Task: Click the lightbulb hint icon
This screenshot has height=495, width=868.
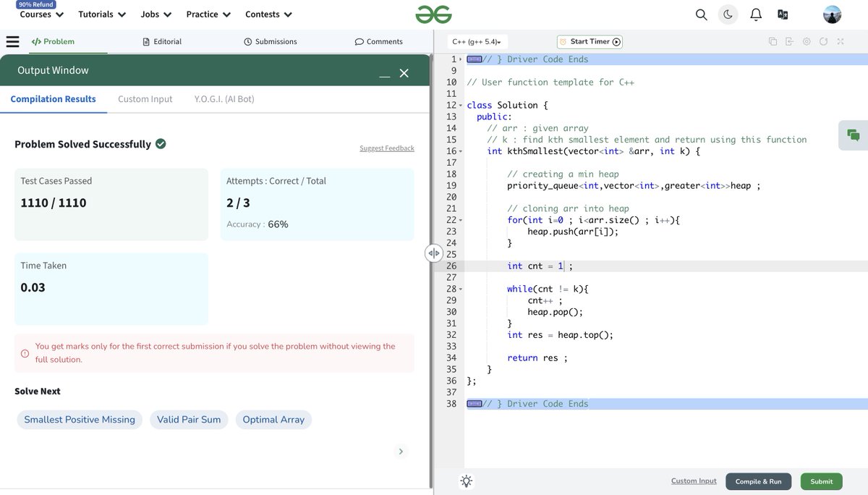Action: point(467,481)
